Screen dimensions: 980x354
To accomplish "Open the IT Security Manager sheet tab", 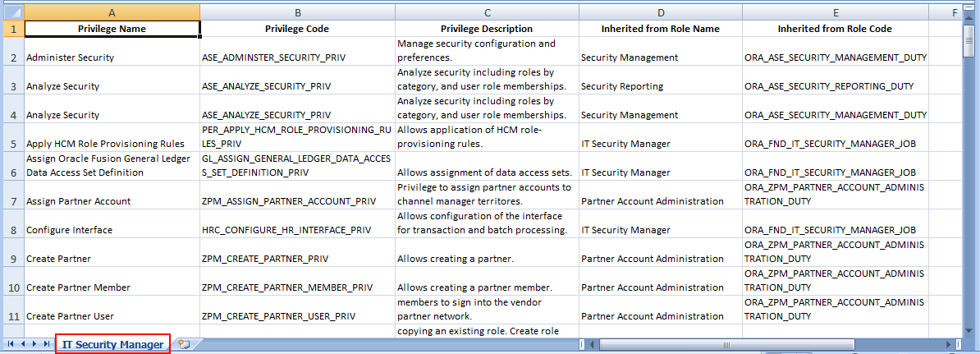I will (x=112, y=344).
